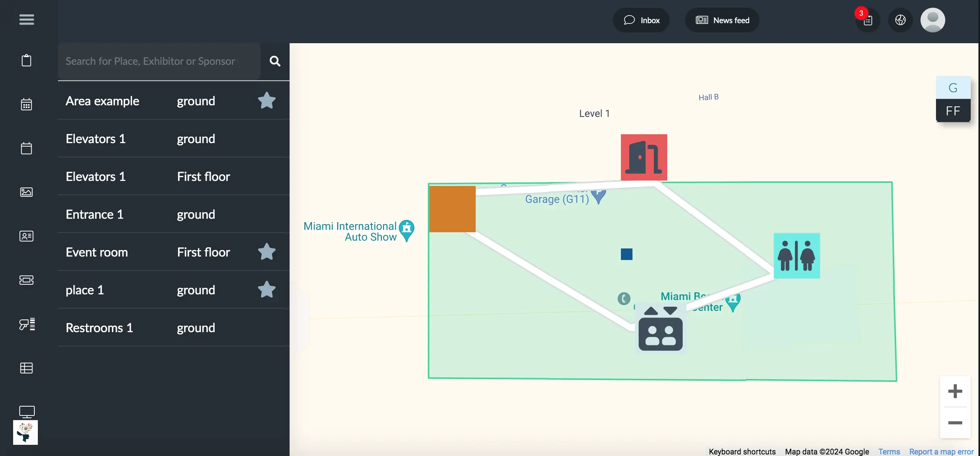Toggle favorite star for place 1
Screen dimensions: 980x456
coord(267,289)
